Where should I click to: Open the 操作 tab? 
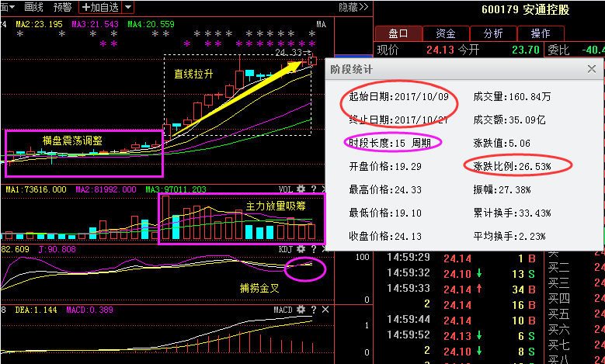[x=540, y=33]
